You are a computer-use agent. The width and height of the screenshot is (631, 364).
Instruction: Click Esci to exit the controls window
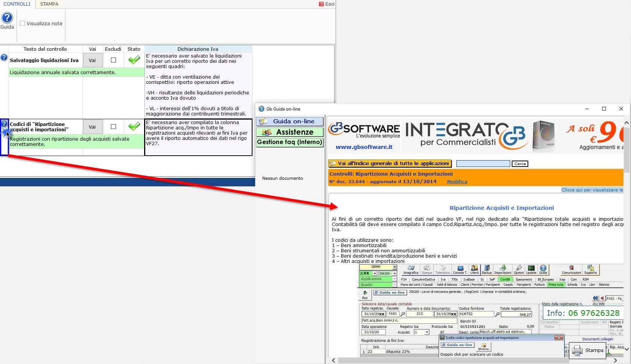[x=327, y=4]
